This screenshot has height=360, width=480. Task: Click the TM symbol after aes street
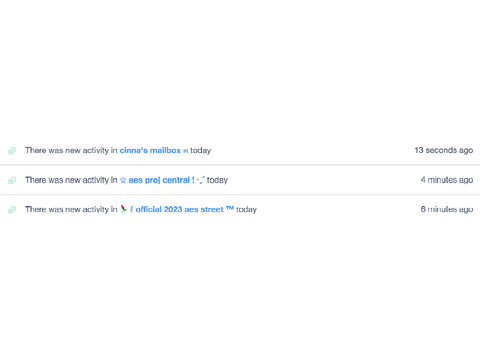(x=230, y=208)
